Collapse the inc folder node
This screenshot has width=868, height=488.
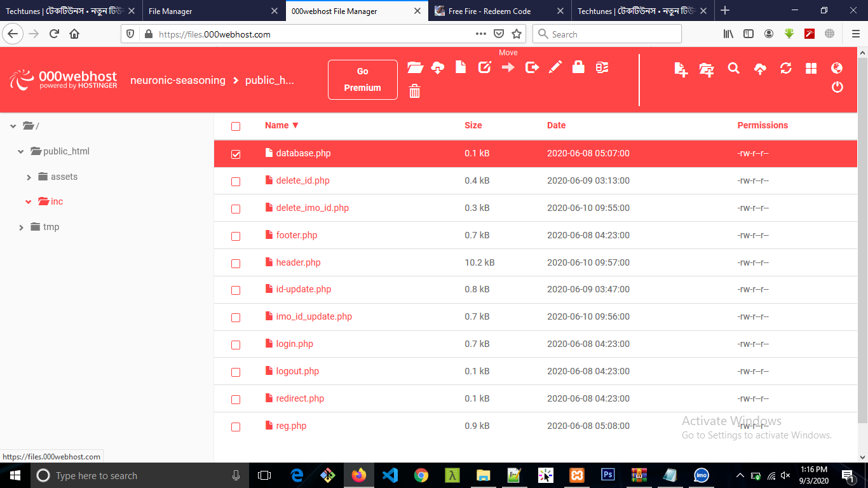click(x=29, y=202)
